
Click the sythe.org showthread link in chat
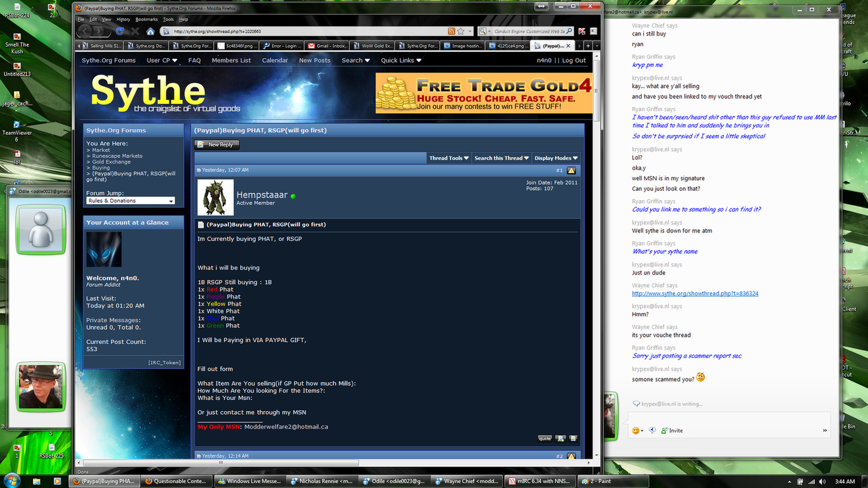point(695,294)
